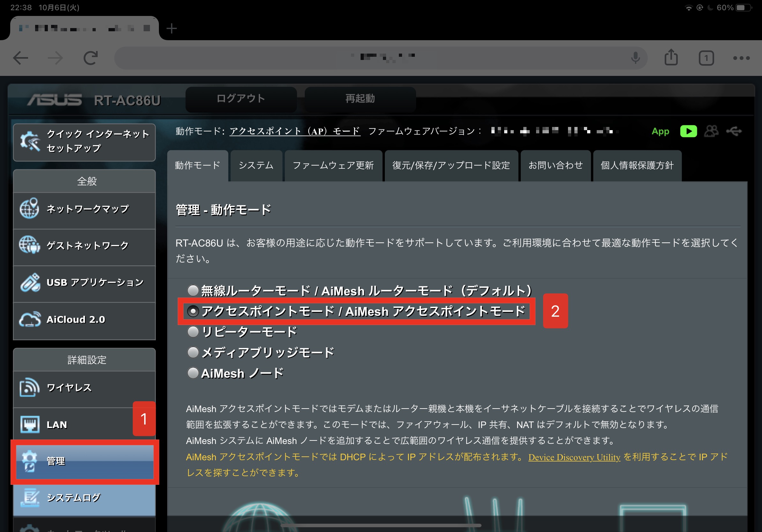Open the お問い合わせ tab
Viewport: 762px width, 532px height.
coord(556,166)
